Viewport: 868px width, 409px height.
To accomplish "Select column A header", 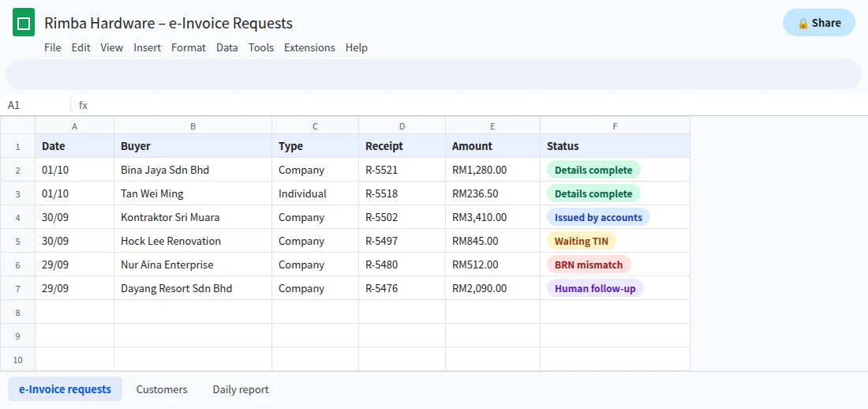I will [75, 126].
